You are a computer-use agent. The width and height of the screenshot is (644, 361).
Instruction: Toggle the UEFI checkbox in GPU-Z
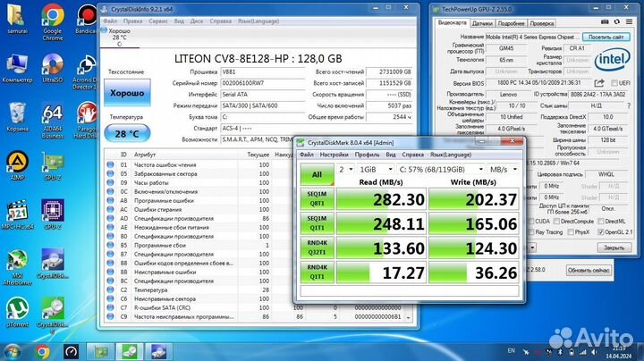pos(614,83)
